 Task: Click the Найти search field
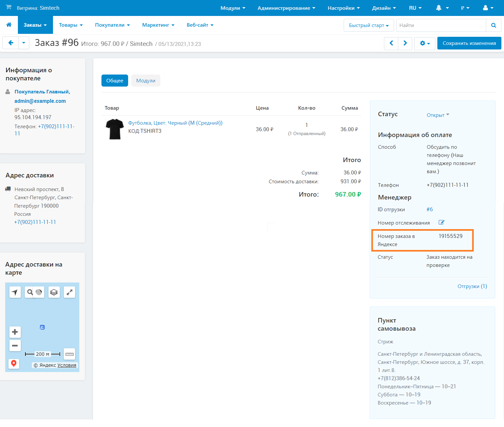click(x=441, y=25)
